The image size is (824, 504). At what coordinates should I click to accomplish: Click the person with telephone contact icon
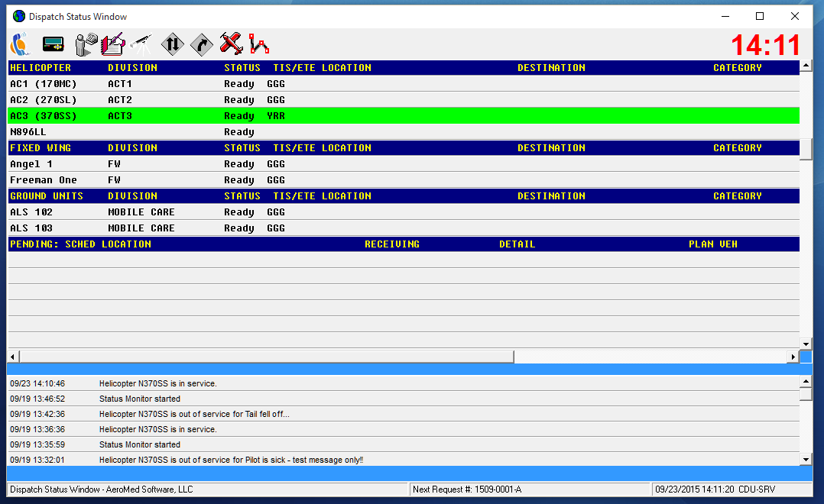[86, 44]
